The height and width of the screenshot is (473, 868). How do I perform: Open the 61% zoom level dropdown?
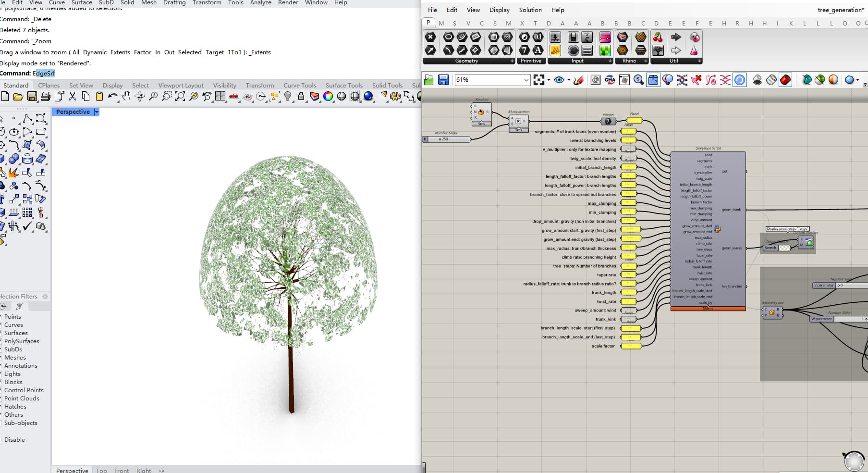[526, 80]
